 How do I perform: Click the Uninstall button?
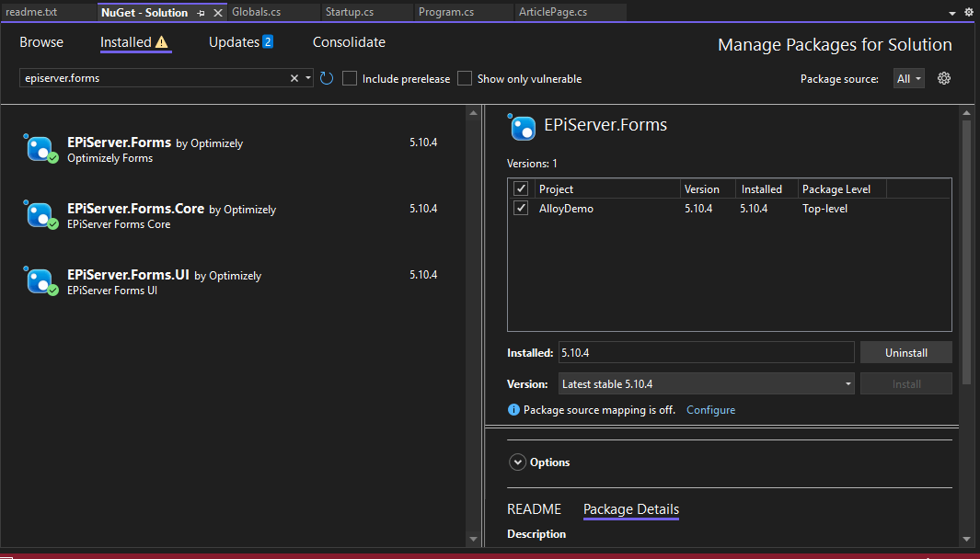[x=905, y=353]
